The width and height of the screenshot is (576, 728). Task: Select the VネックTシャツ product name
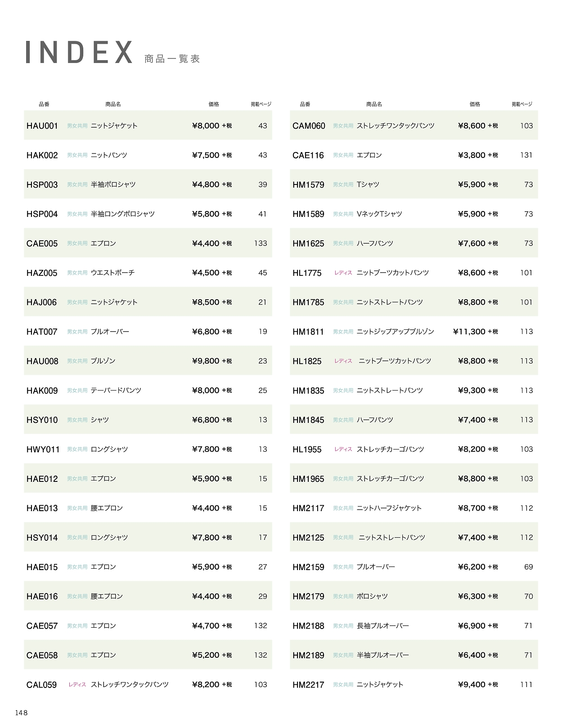[x=379, y=214]
